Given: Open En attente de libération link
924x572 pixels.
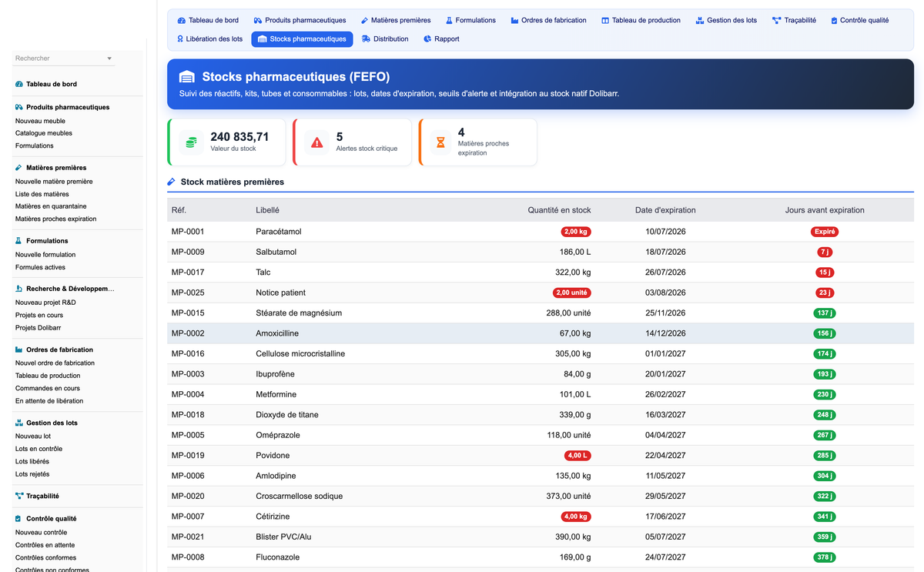Looking at the screenshot, I should (x=49, y=400).
